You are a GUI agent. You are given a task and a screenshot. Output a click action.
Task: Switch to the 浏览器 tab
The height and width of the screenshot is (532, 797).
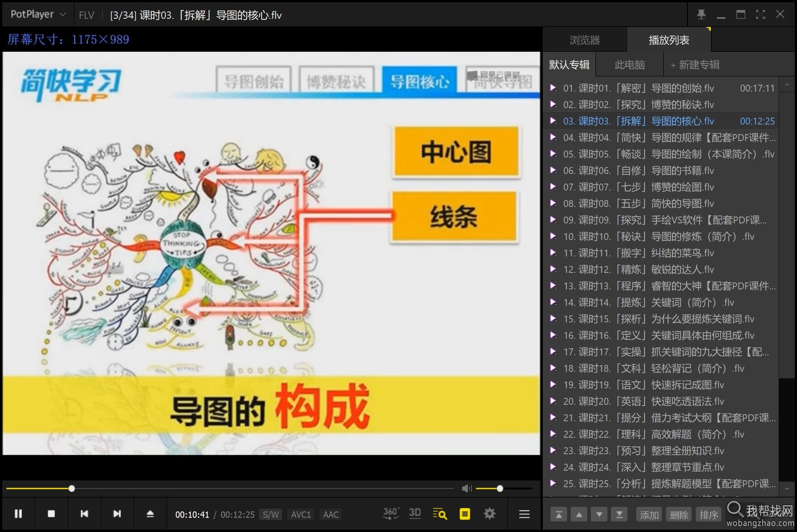[585, 40]
